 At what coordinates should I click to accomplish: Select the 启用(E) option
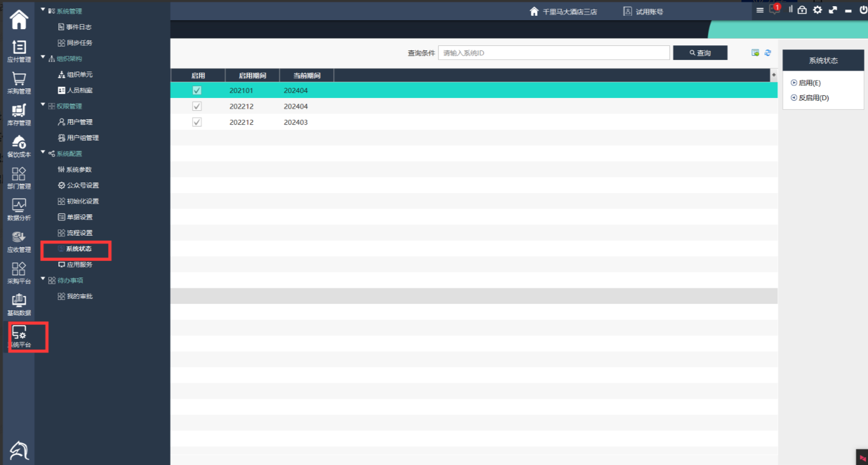[805, 83]
